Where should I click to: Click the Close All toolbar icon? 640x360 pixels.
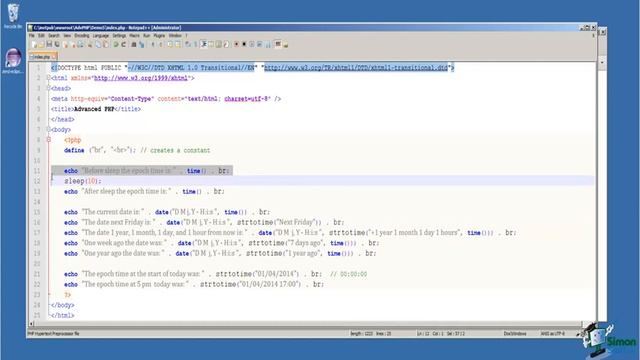pyautogui.click(x=73, y=44)
